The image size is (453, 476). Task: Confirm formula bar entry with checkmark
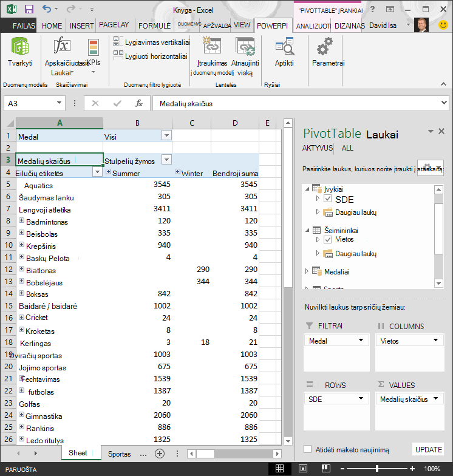pos(117,103)
